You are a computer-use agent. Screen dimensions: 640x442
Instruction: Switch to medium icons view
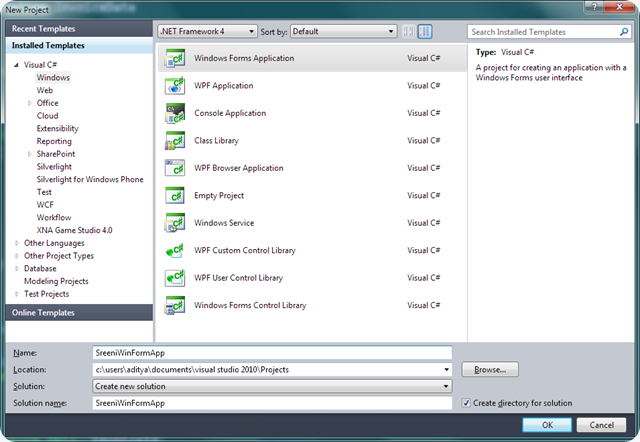click(425, 31)
